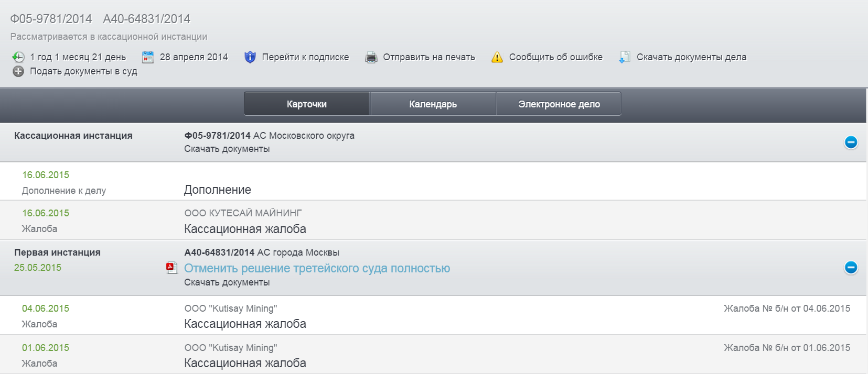
Task: Click Перейти к подписке link
Action: coord(305,57)
